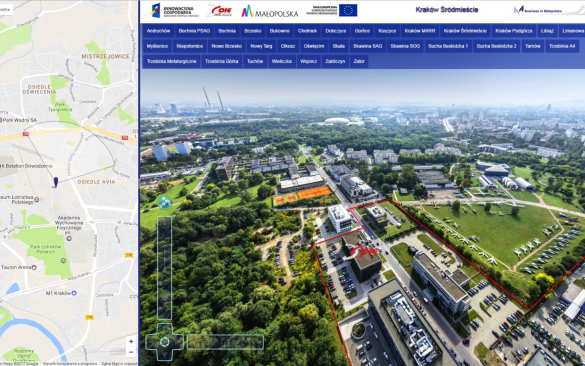Select Kraków Śródmieście tab in menu

point(465,31)
